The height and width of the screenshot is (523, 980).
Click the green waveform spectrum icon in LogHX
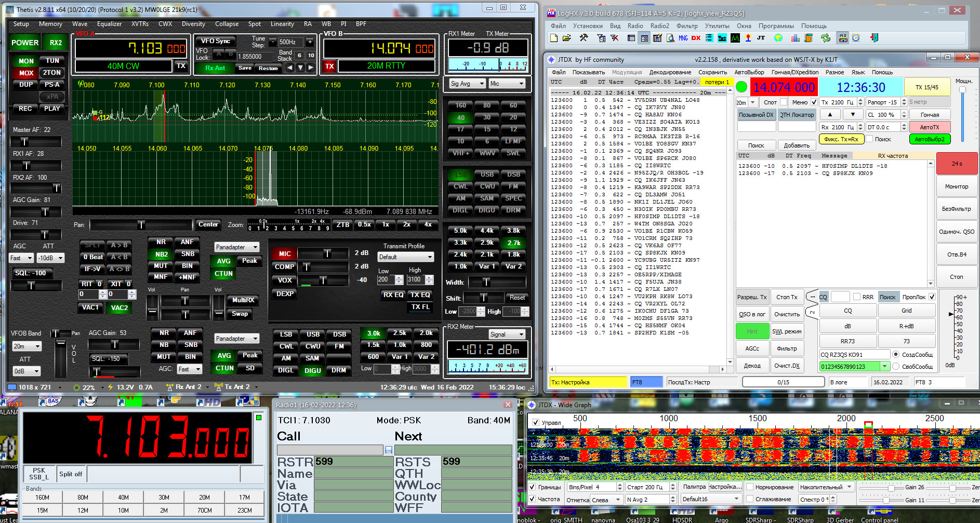pos(735,38)
